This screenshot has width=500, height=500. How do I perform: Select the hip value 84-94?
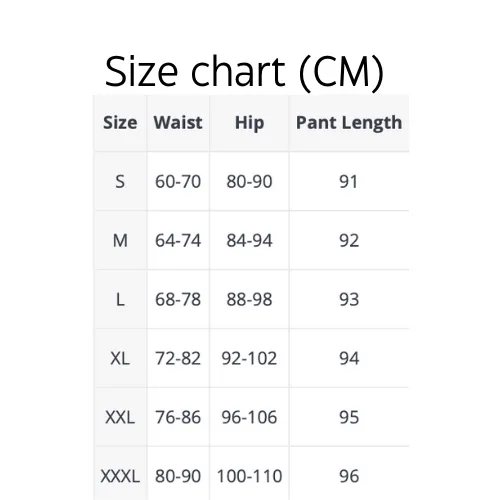click(249, 240)
